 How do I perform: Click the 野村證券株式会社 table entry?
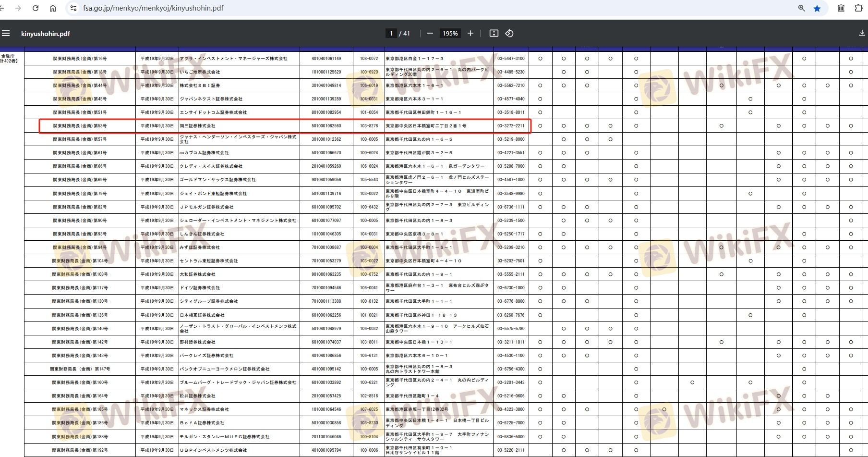pos(197,342)
